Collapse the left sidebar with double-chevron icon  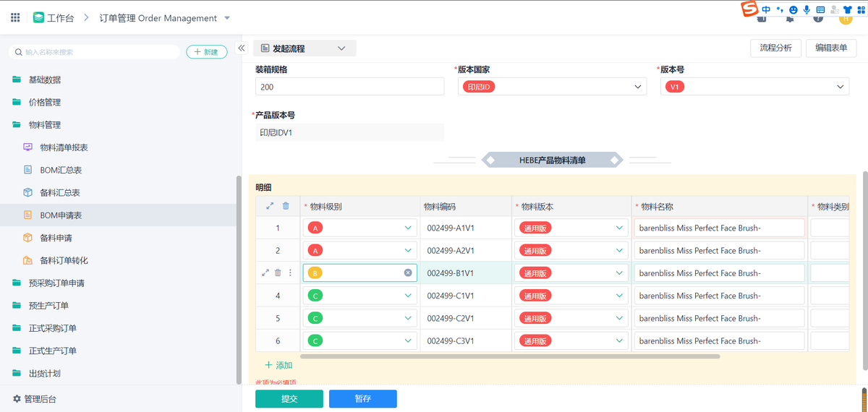[242, 48]
